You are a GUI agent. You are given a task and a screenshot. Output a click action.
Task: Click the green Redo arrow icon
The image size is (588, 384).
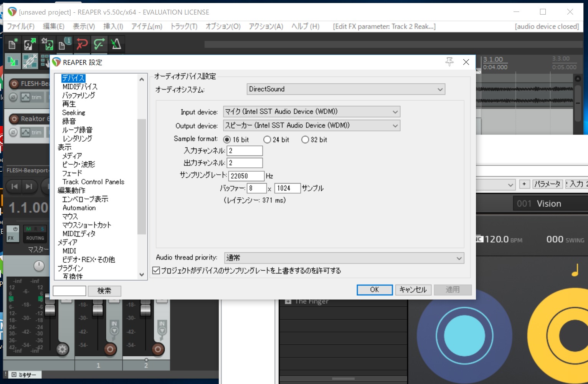[99, 44]
